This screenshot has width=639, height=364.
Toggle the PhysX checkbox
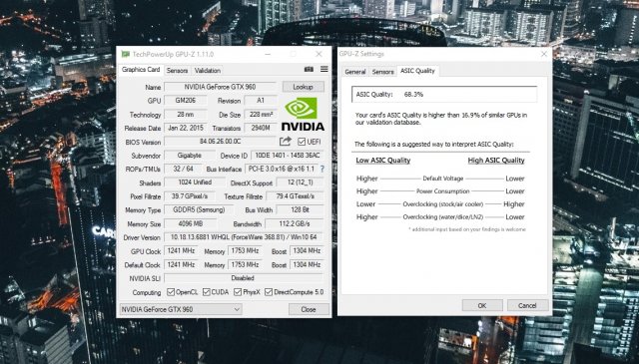coord(238,292)
